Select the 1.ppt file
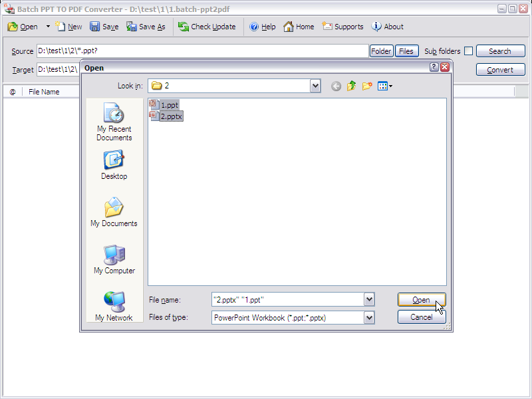 pyautogui.click(x=164, y=105)
